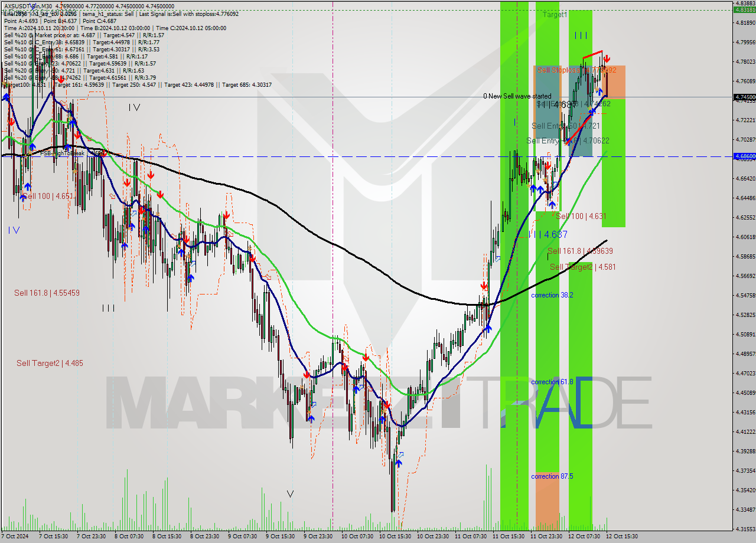Viewport: 756px width, 543px height.
Task: Click the 4.68600 price tag on the axis
Action: pyautogui.click(x=745, y=156)
